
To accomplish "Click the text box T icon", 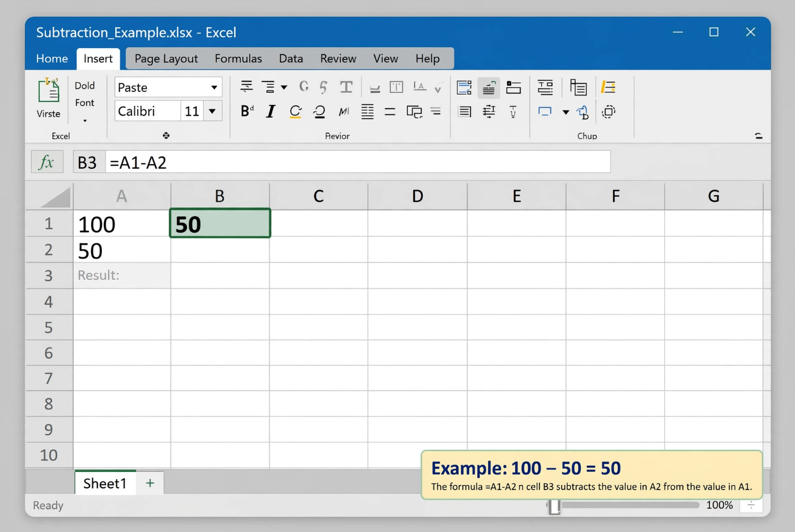I will [396, 87].
